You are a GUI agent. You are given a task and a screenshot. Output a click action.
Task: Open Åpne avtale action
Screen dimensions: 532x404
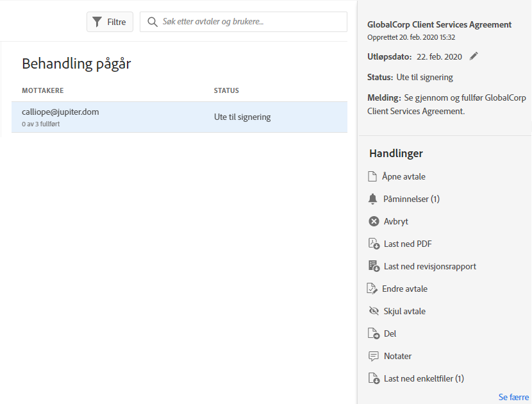pyautogui.click(x=403, y=176)
